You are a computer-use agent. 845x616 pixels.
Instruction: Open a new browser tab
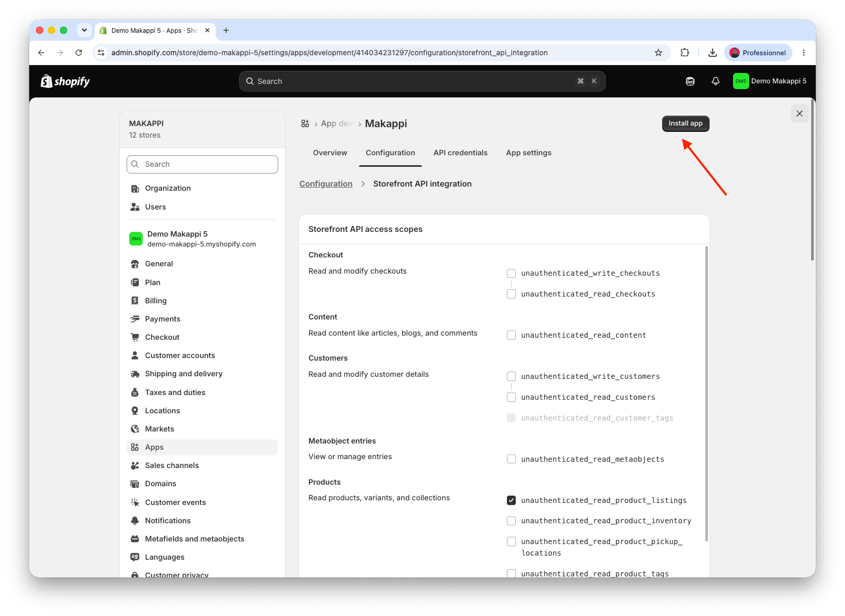tap(226, 30)
